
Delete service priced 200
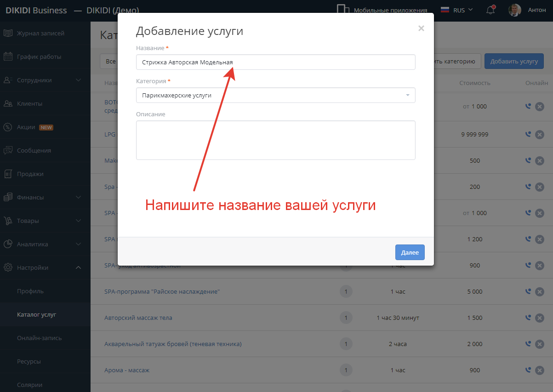click(540, 187)
